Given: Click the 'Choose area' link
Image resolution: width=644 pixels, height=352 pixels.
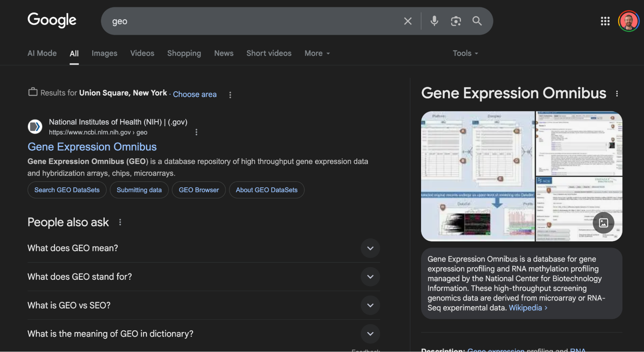Looking at the screenshot, I should (195, 94).
